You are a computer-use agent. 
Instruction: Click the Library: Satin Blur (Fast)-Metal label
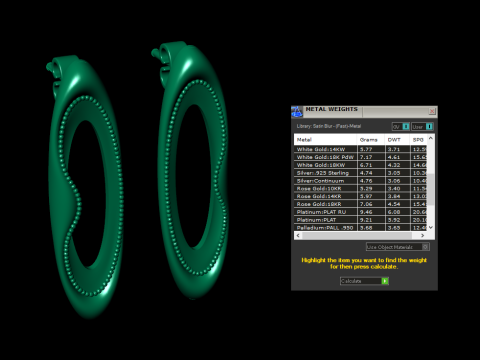[x=329, y=126]
